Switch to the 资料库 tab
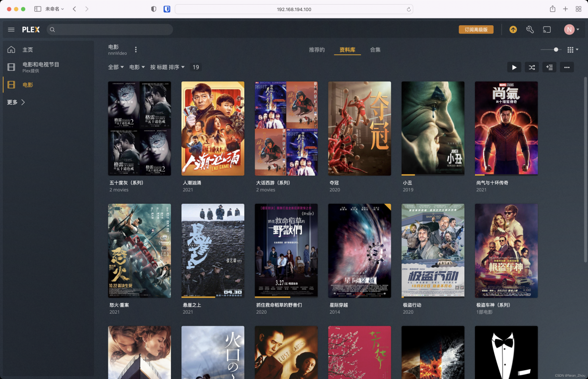 click(347, 50)
